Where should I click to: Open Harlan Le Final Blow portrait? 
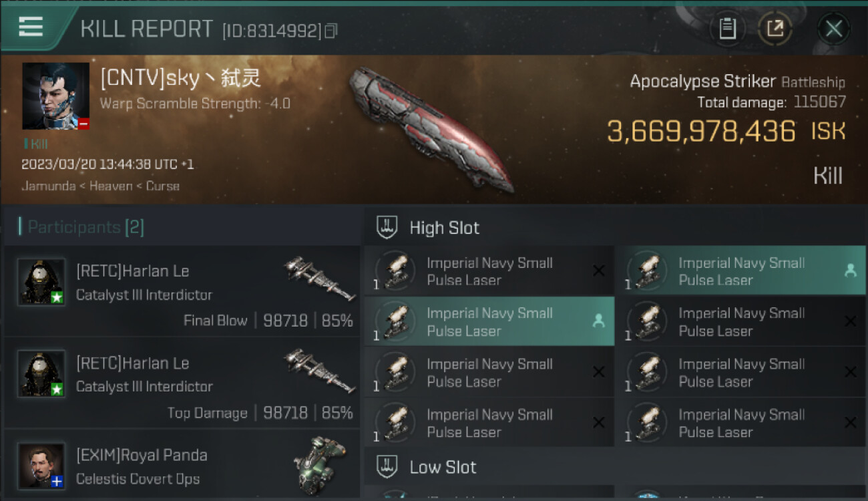tap(41, 282)
